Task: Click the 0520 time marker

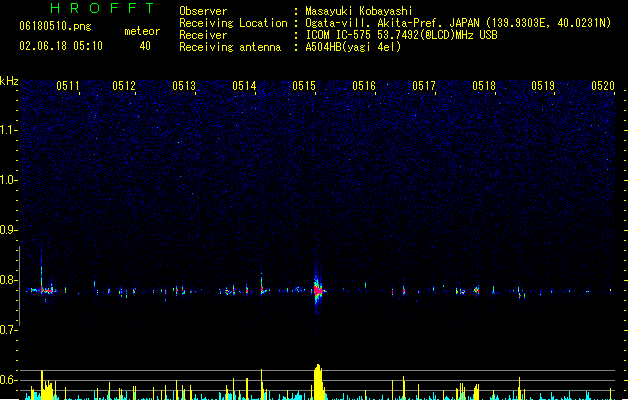Action: [x=603, y=86]
